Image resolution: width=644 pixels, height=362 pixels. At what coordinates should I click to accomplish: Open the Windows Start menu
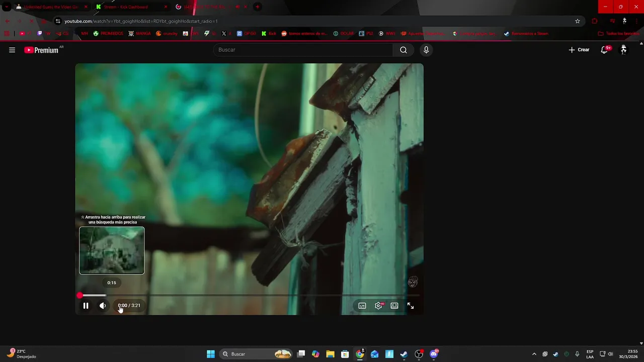[211, 354]
